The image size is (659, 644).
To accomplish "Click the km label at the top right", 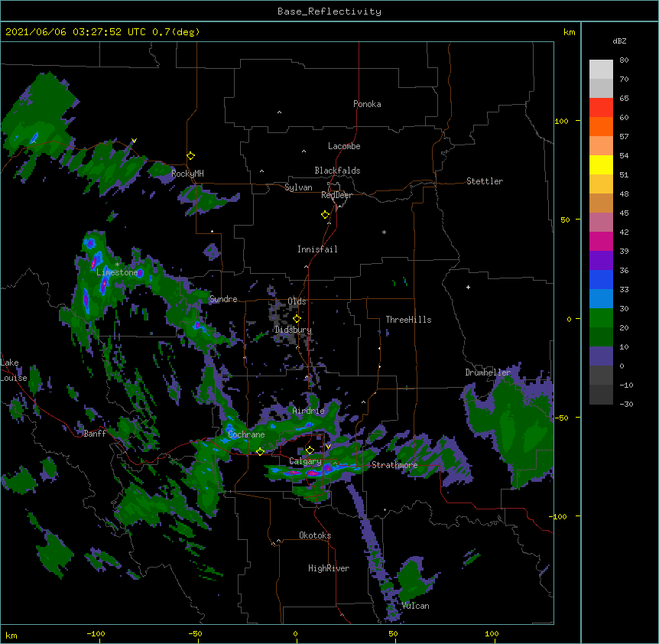I will tap(570, 32).
